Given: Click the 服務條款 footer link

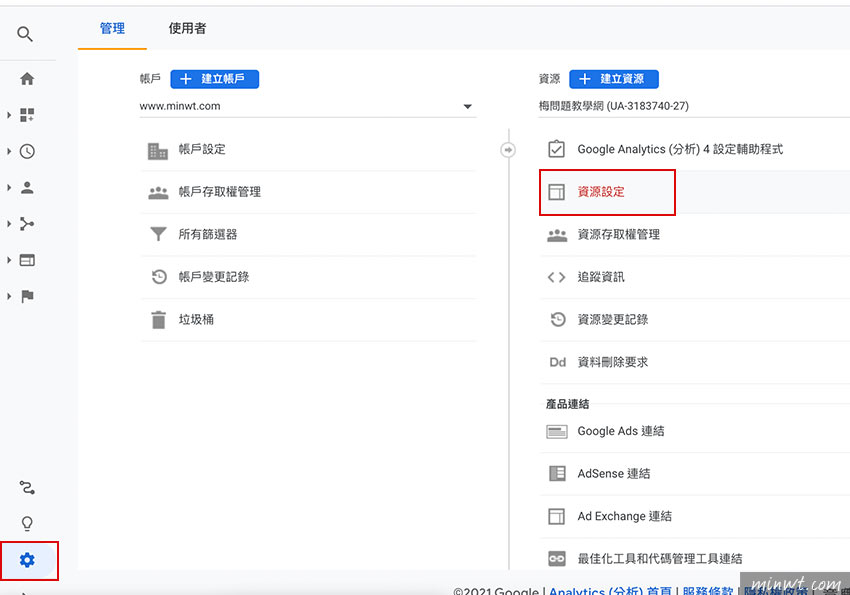Looking at the screenshot, I should point(707,591).
